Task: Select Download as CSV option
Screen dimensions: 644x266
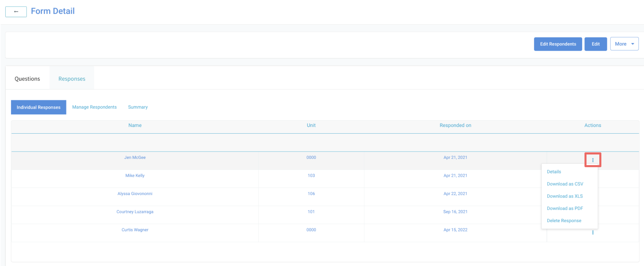Action: tap(565, 184)
